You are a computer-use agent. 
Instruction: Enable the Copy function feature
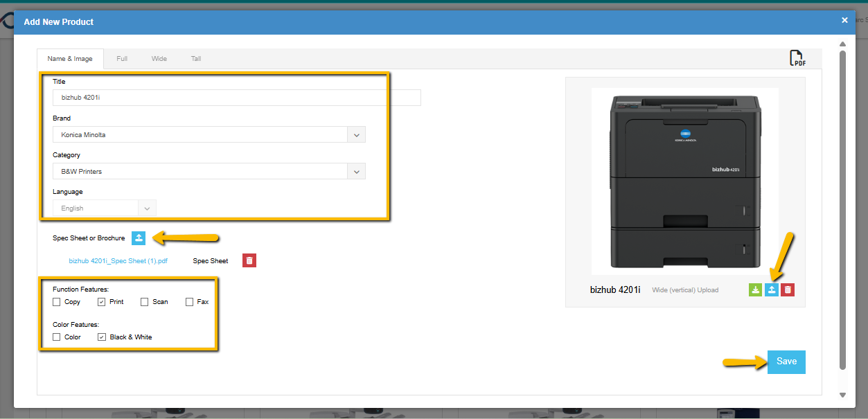(57, 302)
